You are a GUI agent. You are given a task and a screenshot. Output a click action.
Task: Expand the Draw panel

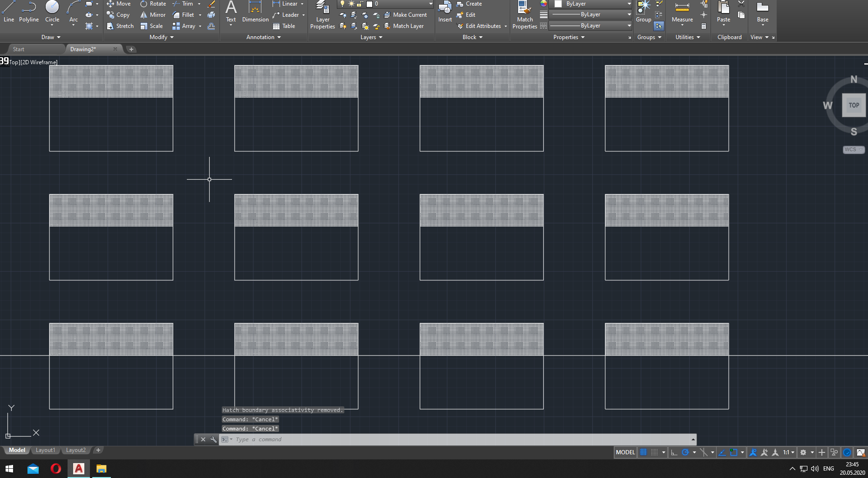click(x=50, y=37)
